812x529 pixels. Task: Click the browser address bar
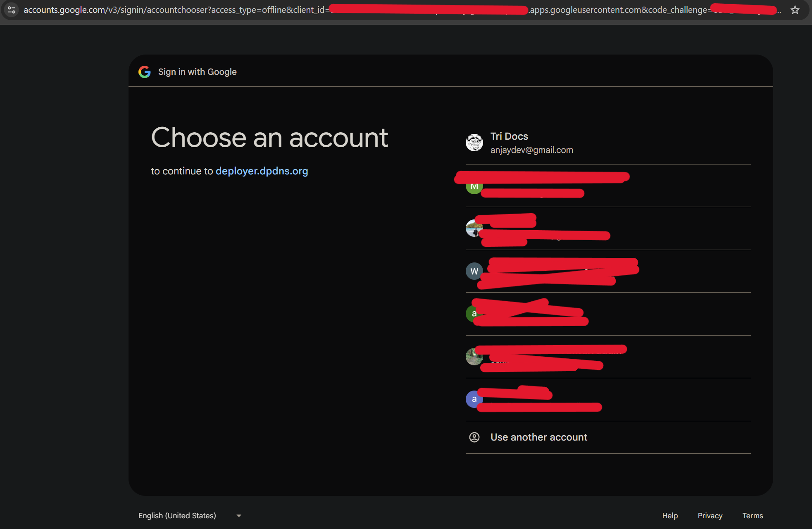tap(248, 10)
